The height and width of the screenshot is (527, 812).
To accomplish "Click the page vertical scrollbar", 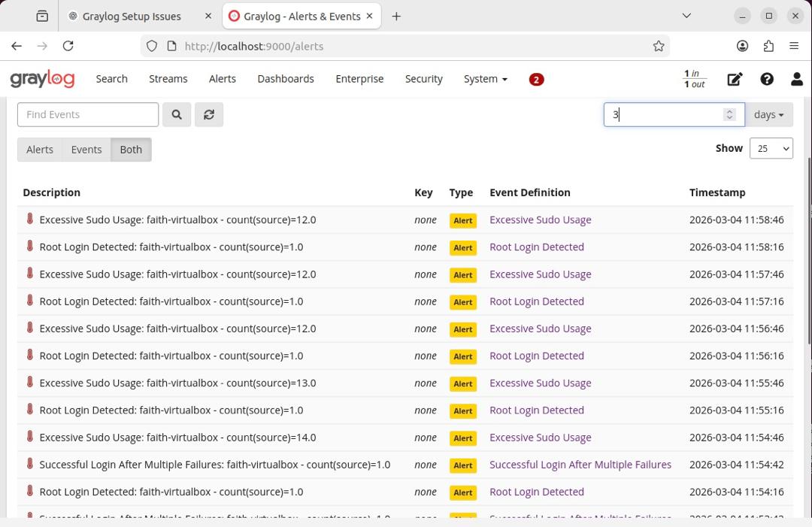I will coord(809,251).
